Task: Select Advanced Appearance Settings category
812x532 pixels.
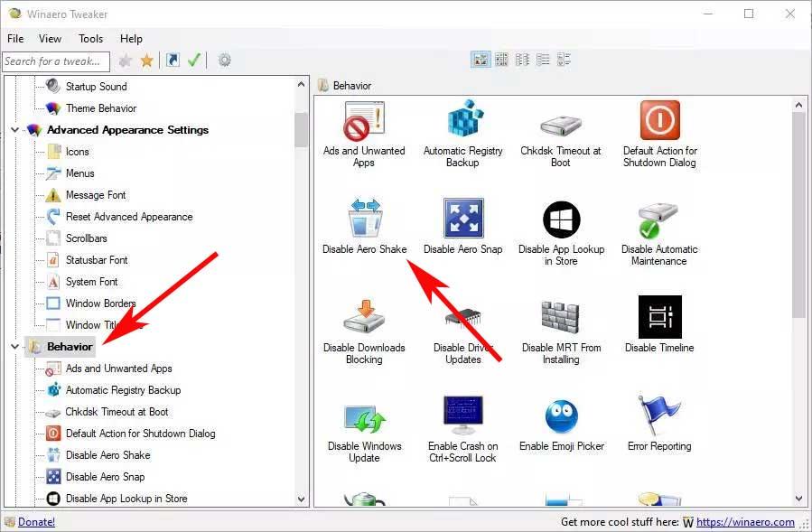Action: (128, 130)
